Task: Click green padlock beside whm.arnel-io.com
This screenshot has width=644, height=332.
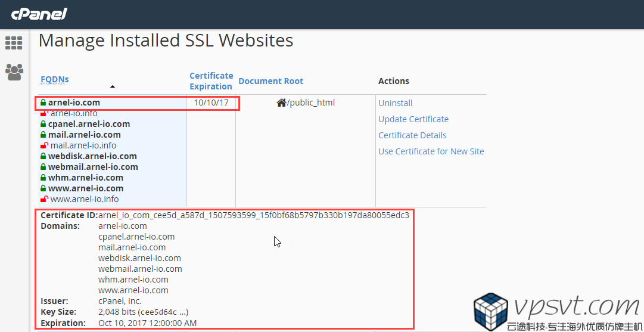Action: (43, 178)
